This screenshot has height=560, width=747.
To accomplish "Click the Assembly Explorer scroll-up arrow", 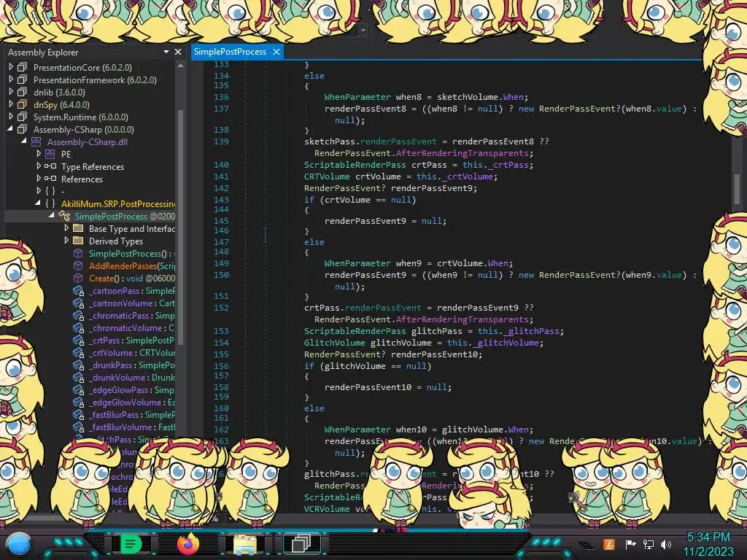I will [x=181, y=66].
